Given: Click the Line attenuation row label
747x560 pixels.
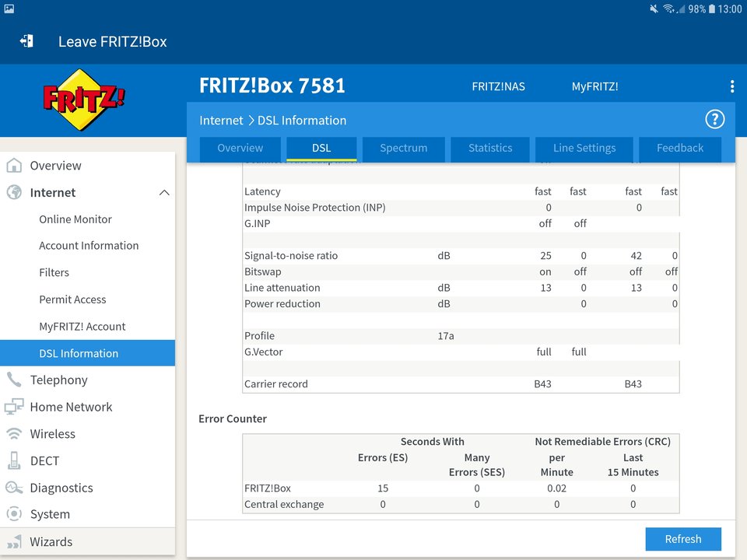Looking at the screenshot, I should 282,288.
